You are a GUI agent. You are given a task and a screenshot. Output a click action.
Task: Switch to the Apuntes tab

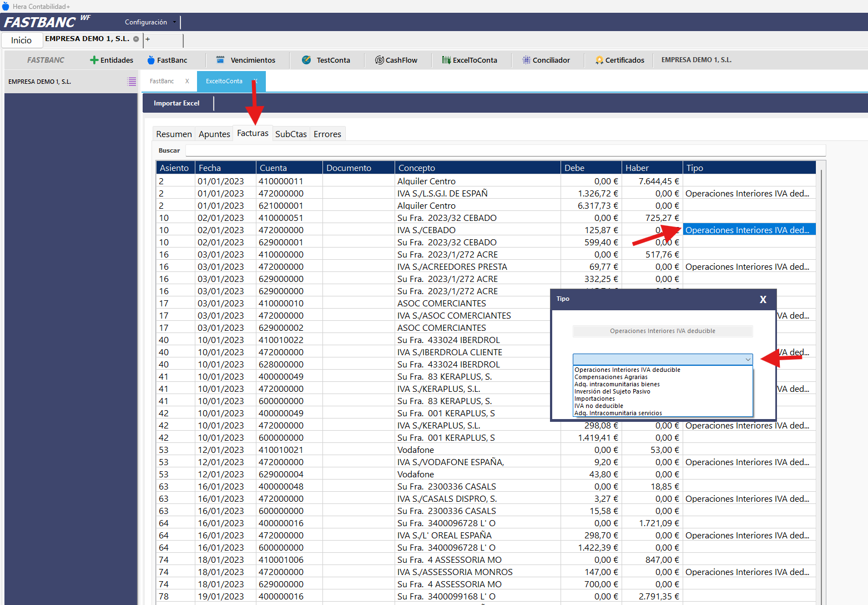(x=214, y=134)
